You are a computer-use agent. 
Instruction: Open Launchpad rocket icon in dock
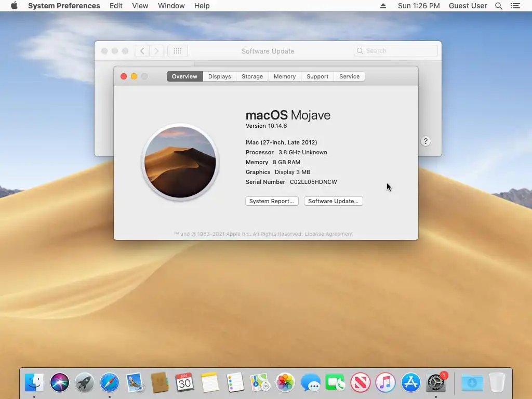click(x=85, y=382)
